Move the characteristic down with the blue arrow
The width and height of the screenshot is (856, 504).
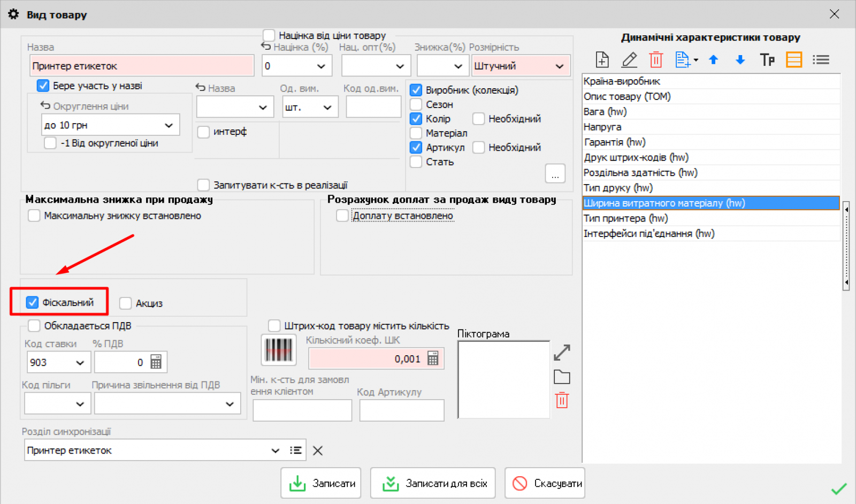click(x=740, y=60)
